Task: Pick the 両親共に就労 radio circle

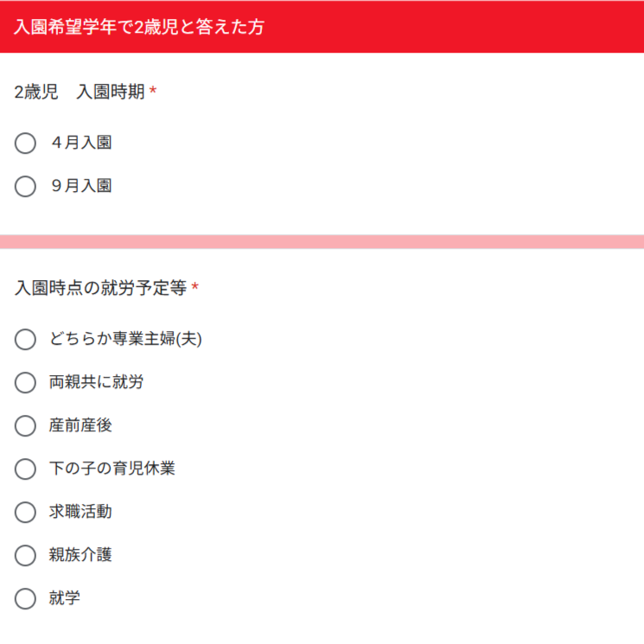Action: point(25,382)
